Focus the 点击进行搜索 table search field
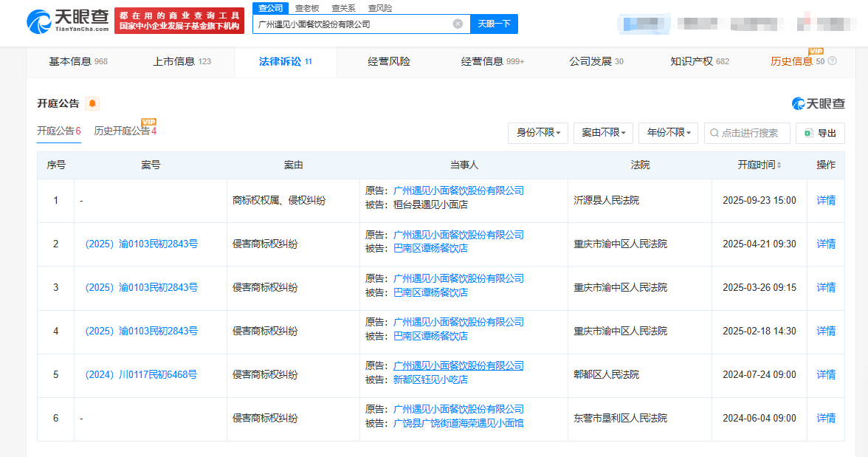868x457 pixels. pyautogui.click(x=747, y=133)
